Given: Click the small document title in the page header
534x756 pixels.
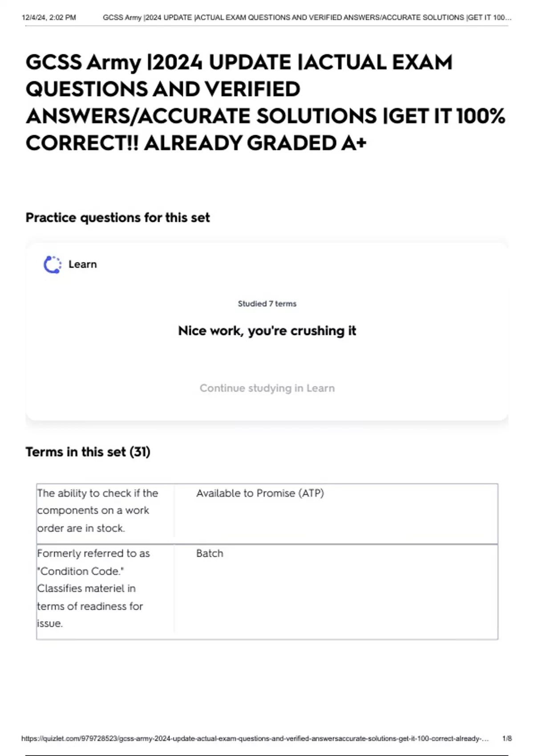Looking at the screenshot, I should click(307, 18).
